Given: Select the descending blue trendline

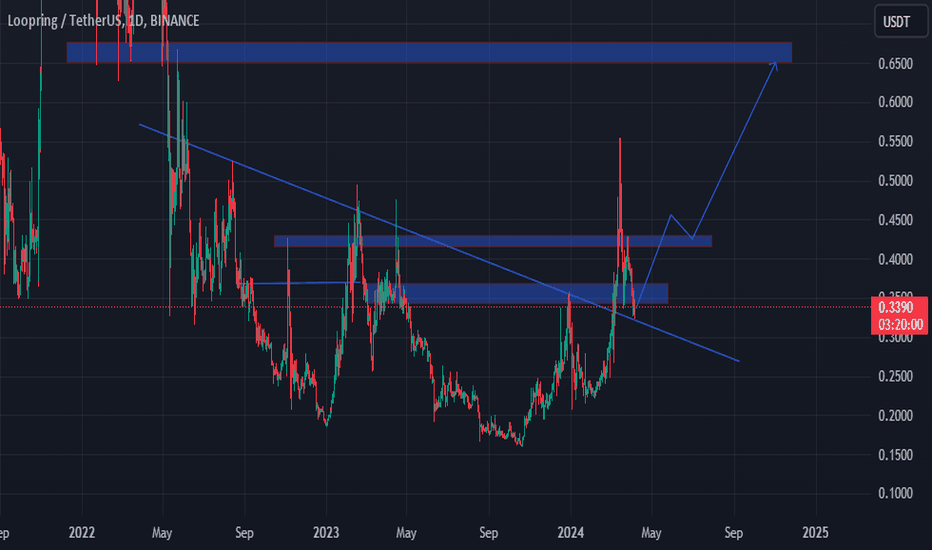Looking at the screenshot, I should tap(439, 243).
